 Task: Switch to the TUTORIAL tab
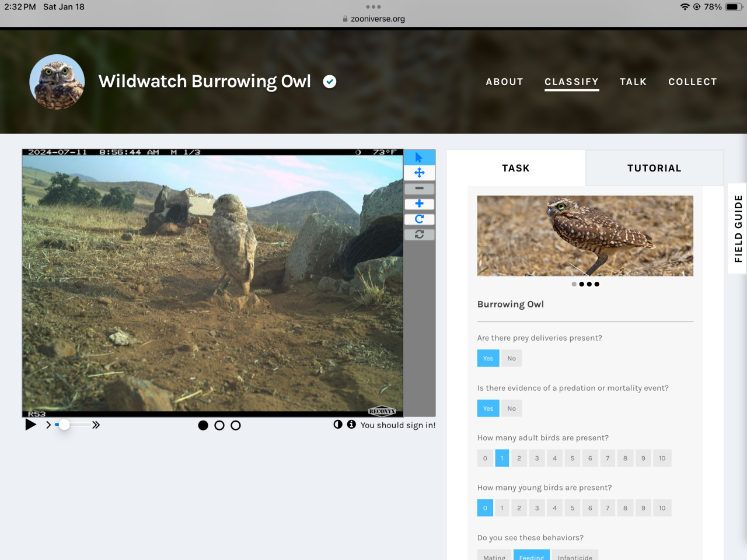[654, 168]
